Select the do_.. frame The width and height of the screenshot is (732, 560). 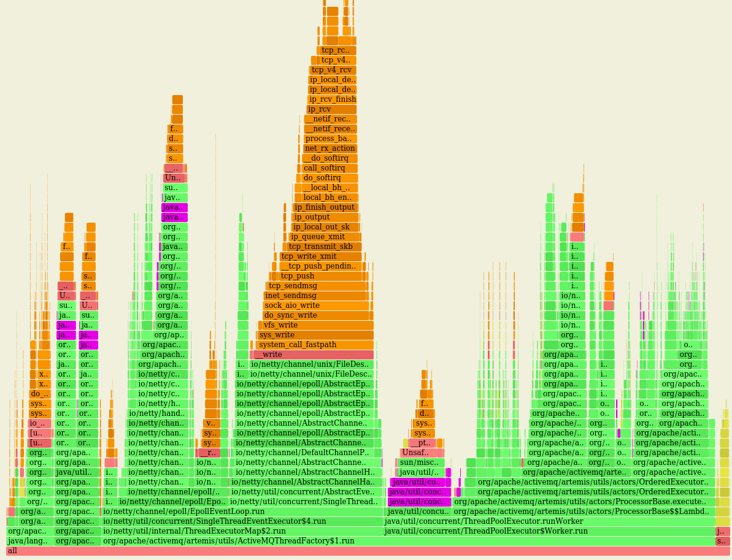point(40,394)
